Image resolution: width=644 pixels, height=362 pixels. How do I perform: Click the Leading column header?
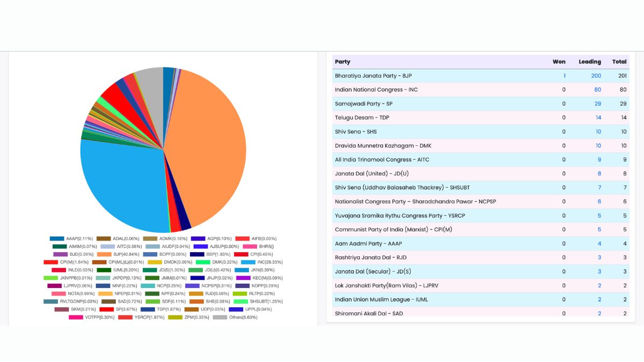coord(589,62)
